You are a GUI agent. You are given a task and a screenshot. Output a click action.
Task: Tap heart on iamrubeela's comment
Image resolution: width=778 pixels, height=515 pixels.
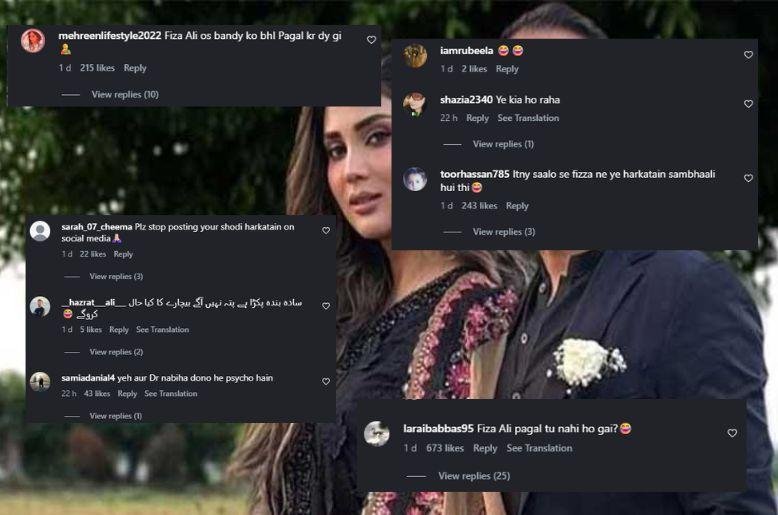(x=748, y=55)
